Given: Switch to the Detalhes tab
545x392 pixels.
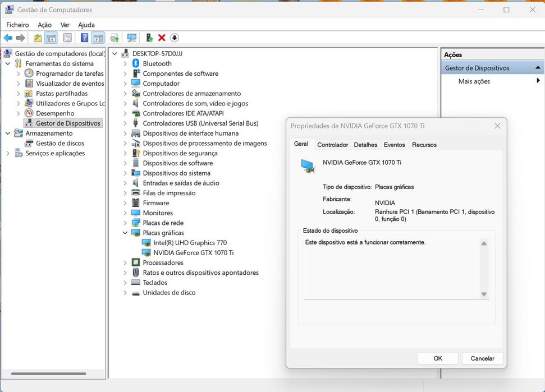Looking at the screenshot, I should click(x=365, y=145).
